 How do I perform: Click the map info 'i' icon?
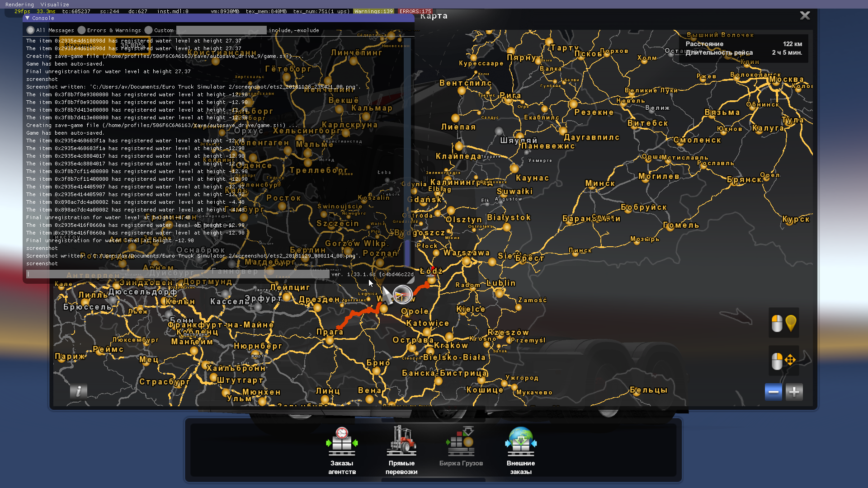click(x=79, y=391)
